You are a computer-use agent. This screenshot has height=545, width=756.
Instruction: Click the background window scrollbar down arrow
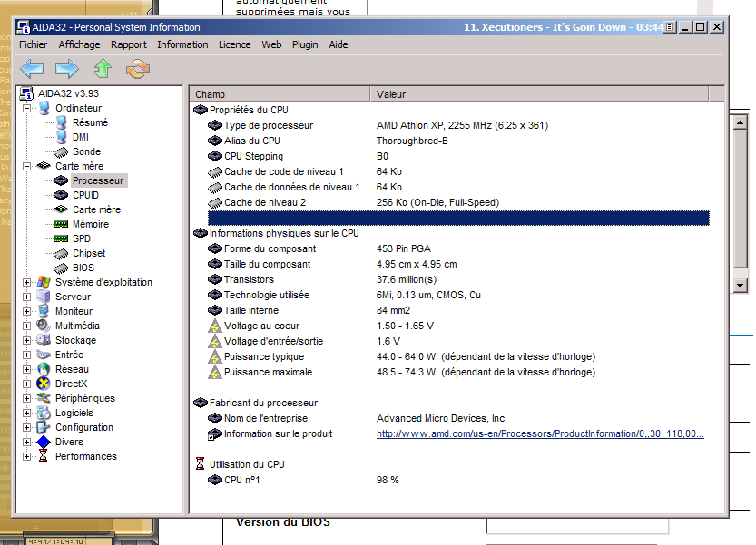coord(740,285)
